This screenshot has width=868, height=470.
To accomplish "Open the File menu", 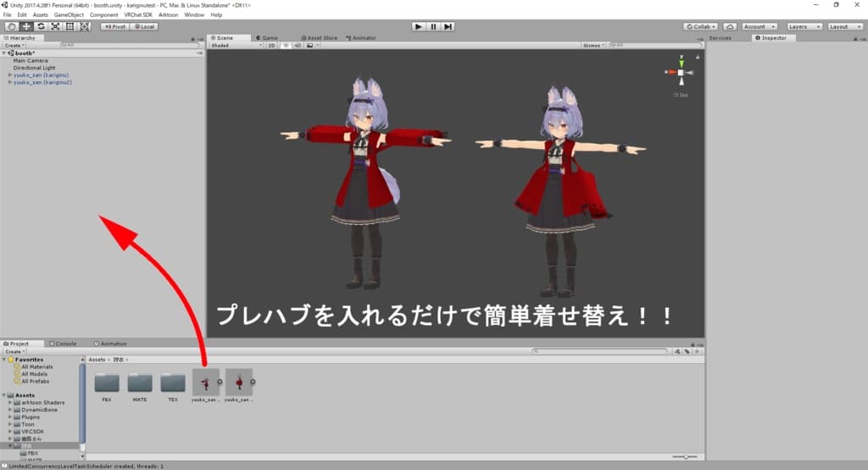I will (7, 15).
